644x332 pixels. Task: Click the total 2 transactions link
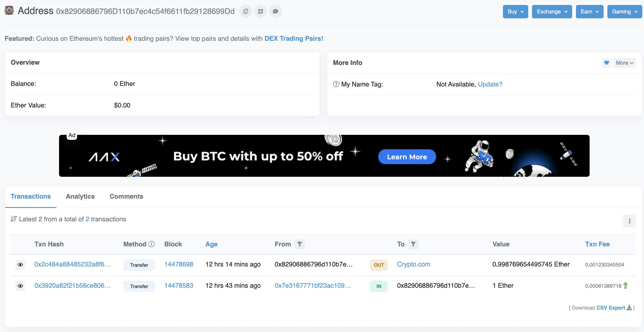tap(87, 219)
